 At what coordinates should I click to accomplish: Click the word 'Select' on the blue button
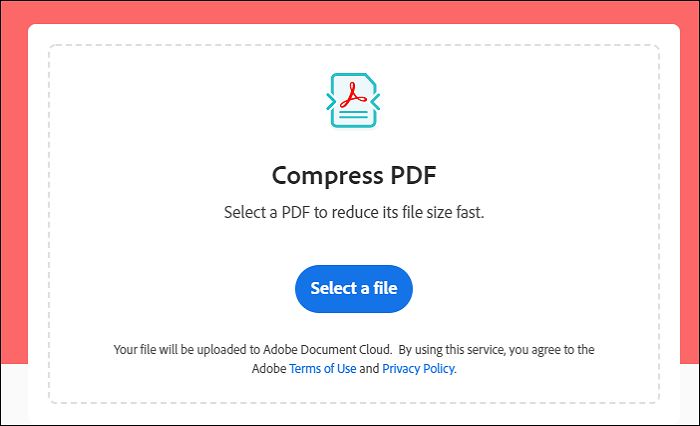[x=334, y=288]
